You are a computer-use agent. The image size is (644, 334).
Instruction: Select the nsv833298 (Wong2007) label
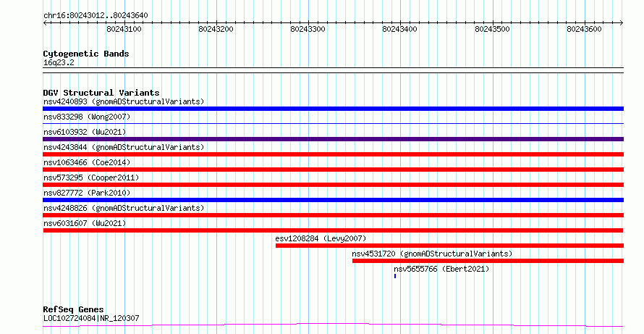click(x=87, y=117)
